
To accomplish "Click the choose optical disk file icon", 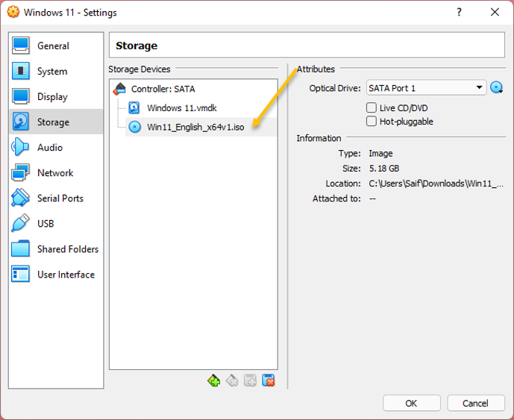I will (x=497, y=87).
